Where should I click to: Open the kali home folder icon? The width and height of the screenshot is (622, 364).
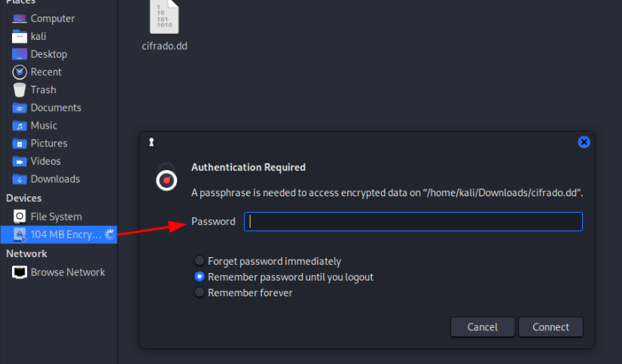pos(19,36)
